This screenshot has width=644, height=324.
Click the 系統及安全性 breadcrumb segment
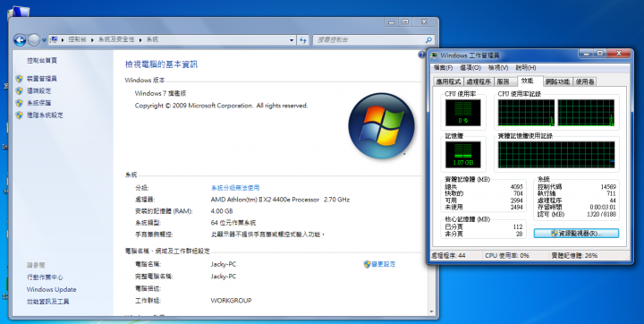[116, 39]
